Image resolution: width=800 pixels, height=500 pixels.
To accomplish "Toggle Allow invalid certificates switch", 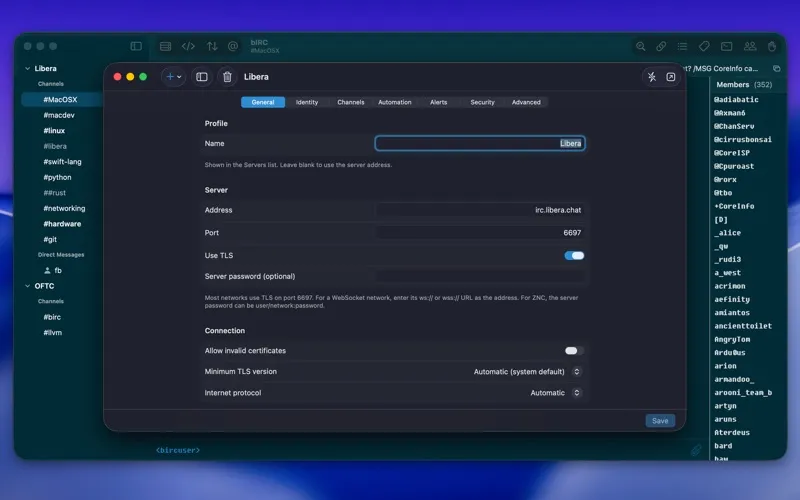I will [574, 351].
